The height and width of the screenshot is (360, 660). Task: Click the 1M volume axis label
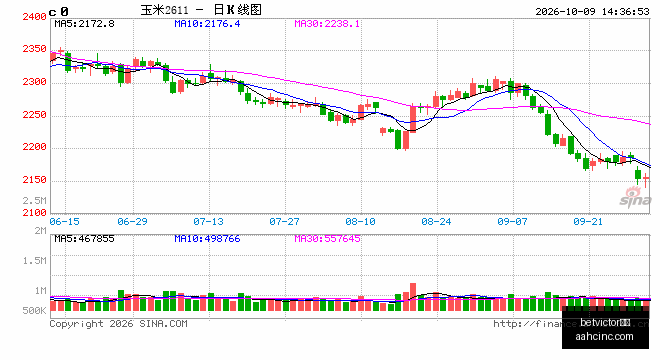point(40,291)
